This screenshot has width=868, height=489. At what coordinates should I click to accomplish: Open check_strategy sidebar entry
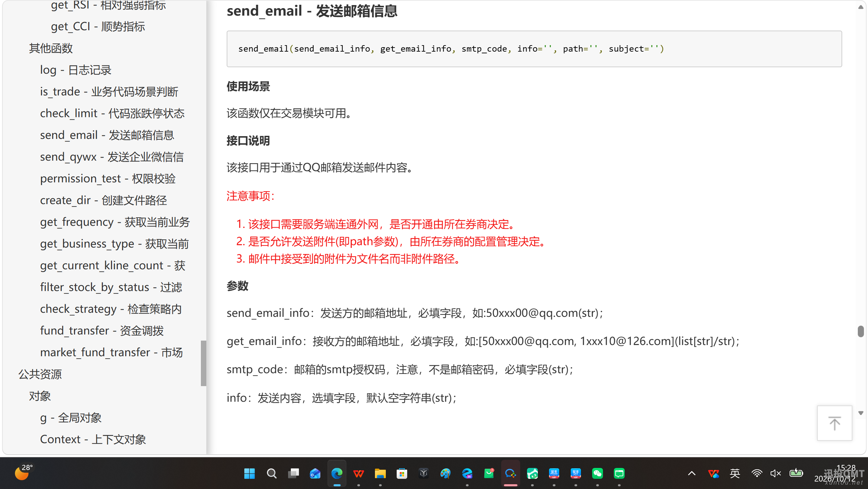pos(111,309)
